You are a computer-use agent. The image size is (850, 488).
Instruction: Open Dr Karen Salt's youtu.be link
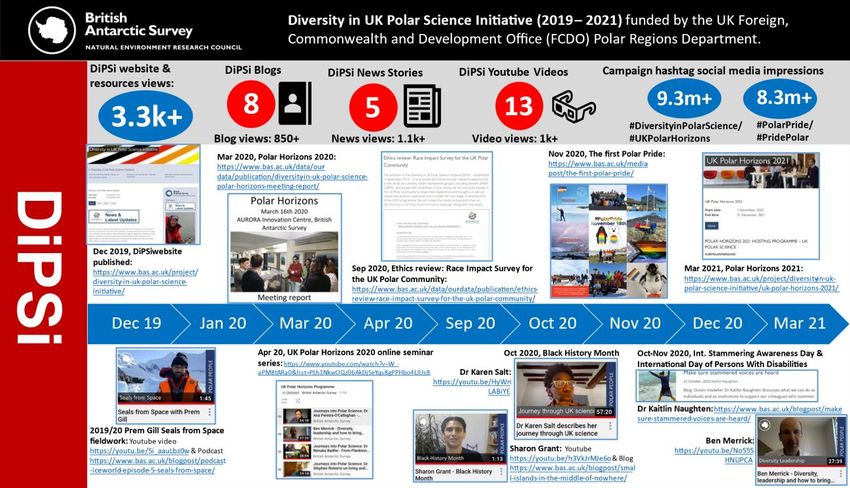tap(472, 386)
